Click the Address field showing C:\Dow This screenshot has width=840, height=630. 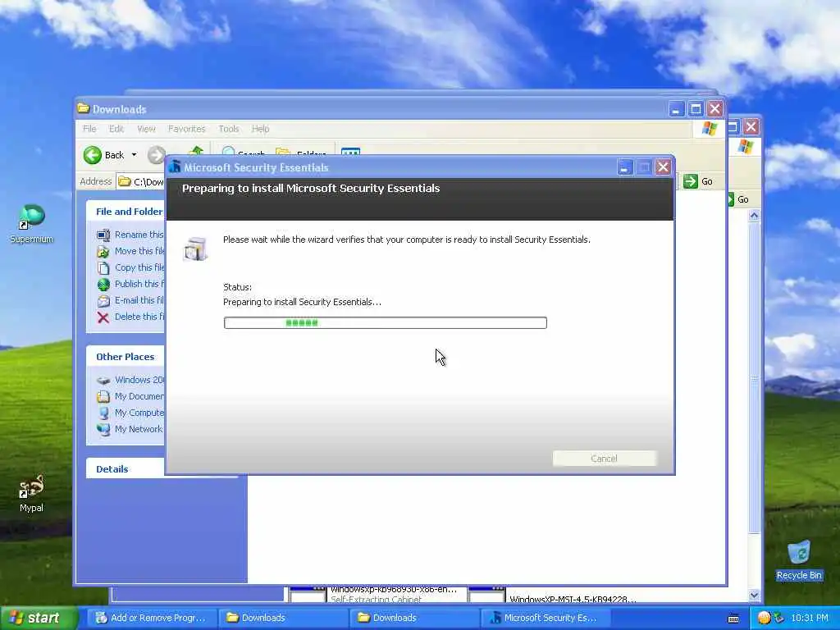(141, 181)
